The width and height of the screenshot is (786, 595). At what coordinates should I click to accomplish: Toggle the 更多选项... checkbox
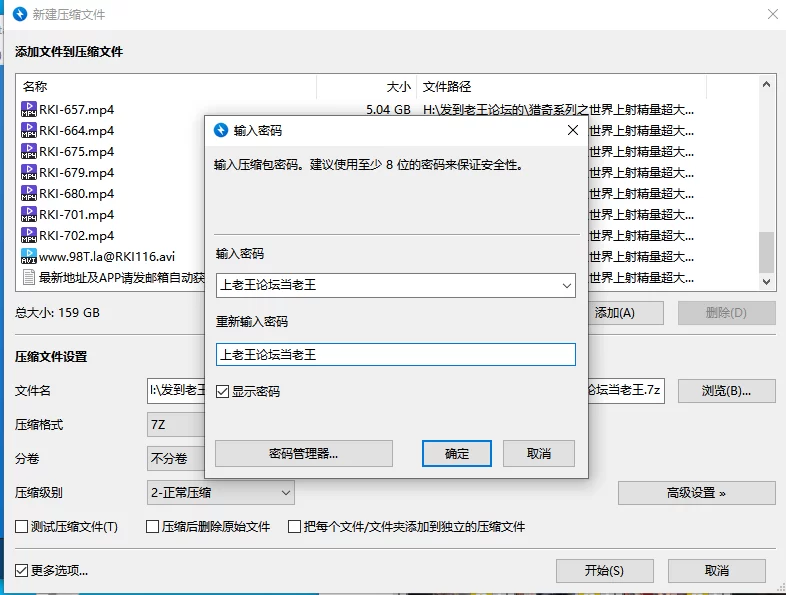click(x=22, y=570)
